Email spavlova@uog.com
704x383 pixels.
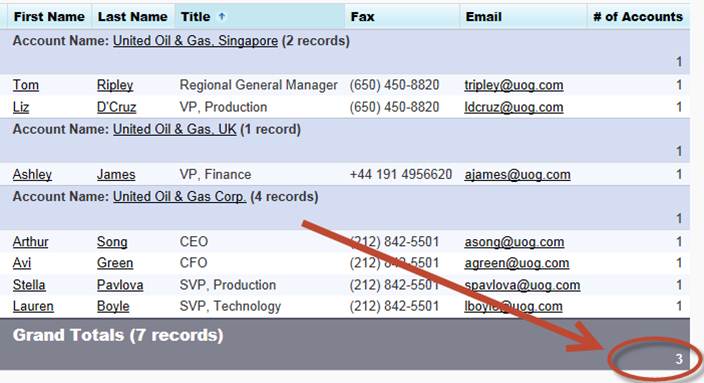coord(522,285)
